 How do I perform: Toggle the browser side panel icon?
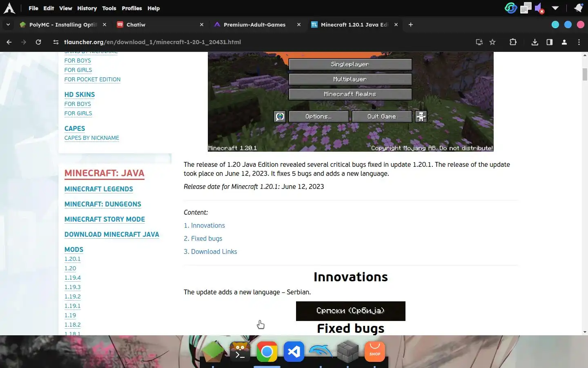pos(549,42)
